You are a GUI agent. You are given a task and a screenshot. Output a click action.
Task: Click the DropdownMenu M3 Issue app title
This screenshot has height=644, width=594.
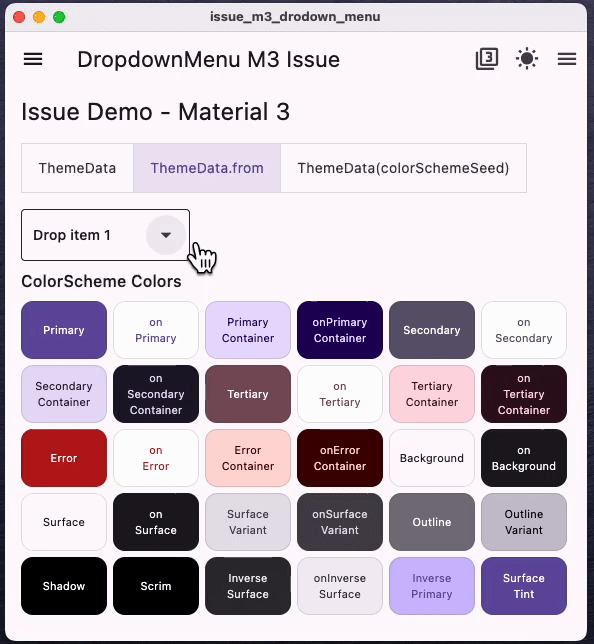coord(209,60)
